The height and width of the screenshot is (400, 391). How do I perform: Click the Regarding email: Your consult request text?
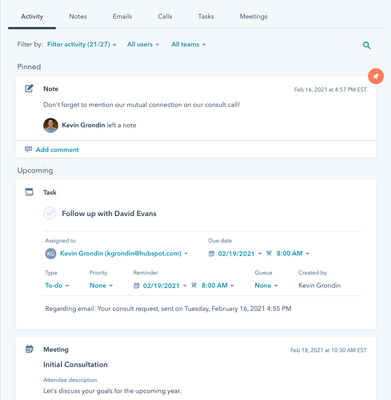pos(168,309)
